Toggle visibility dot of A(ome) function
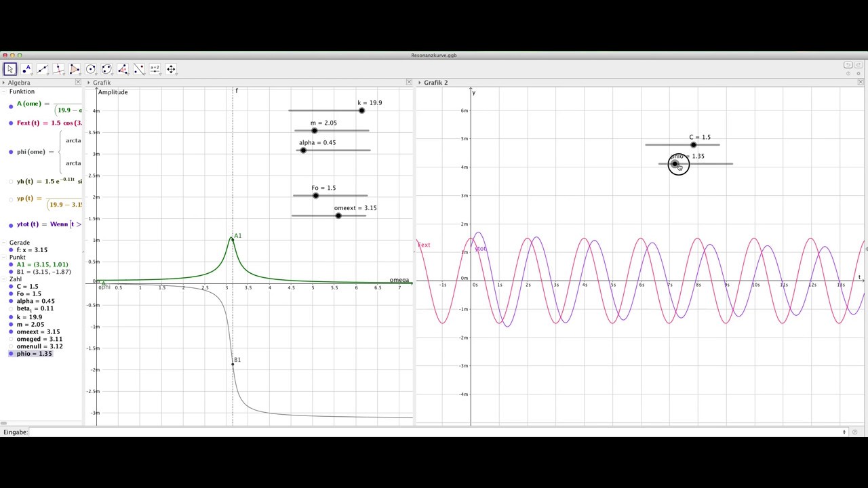Screen dimensions: 868x488 11,106
